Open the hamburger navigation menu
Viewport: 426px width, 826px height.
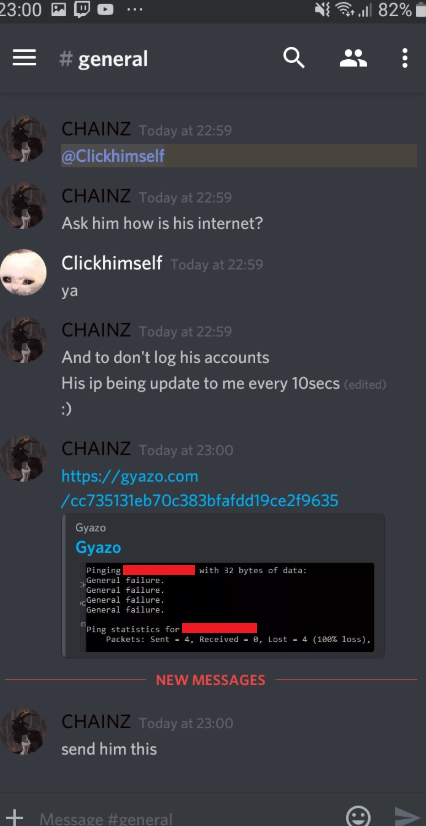click(24, 58)
